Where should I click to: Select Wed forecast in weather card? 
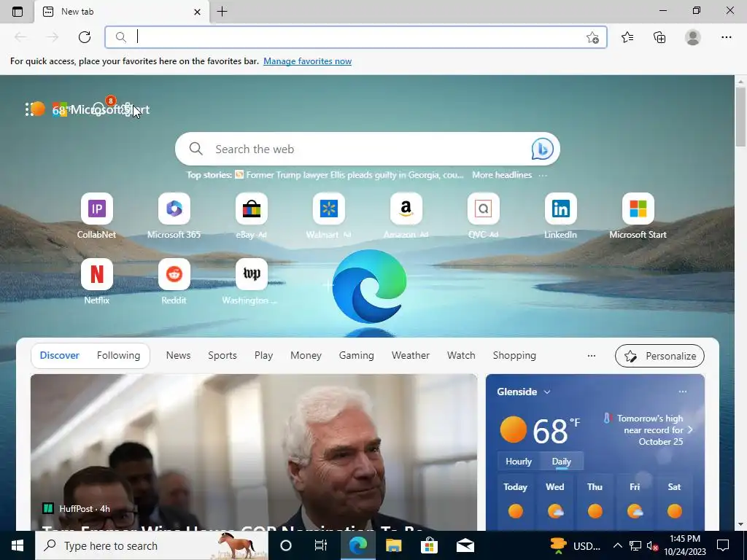coord(555,502)
